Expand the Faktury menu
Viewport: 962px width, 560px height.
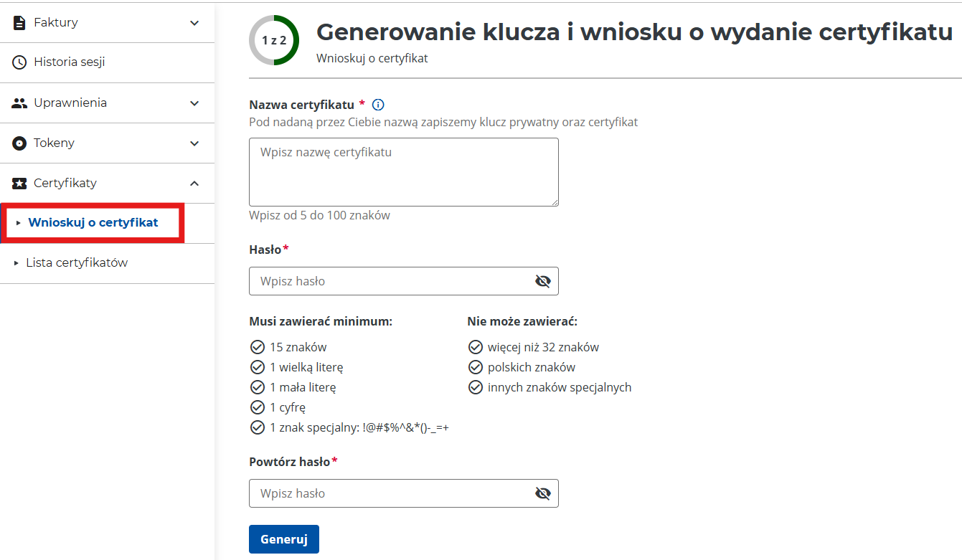coord(194,22)
